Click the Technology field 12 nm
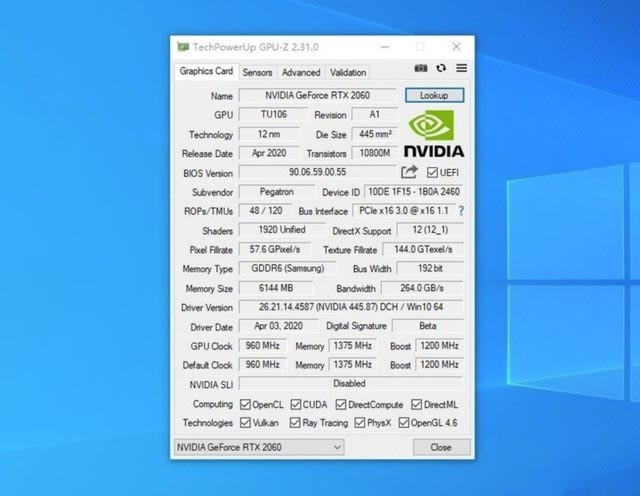The image size is (640, 496). 269,134
